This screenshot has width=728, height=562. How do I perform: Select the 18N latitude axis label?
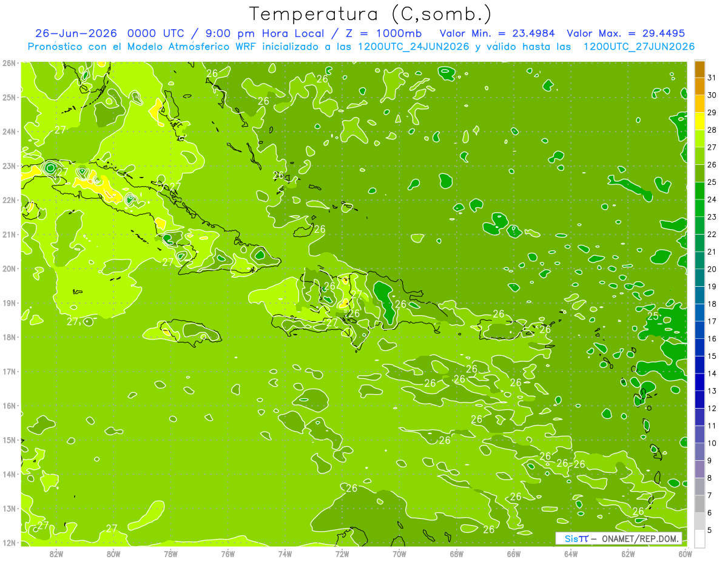(x=9, y=337)
